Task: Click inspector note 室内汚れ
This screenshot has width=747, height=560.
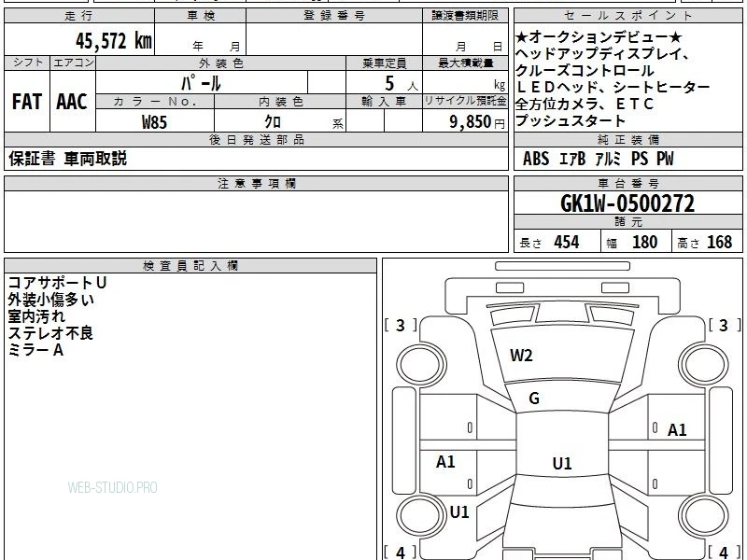Action: point(36,316)
